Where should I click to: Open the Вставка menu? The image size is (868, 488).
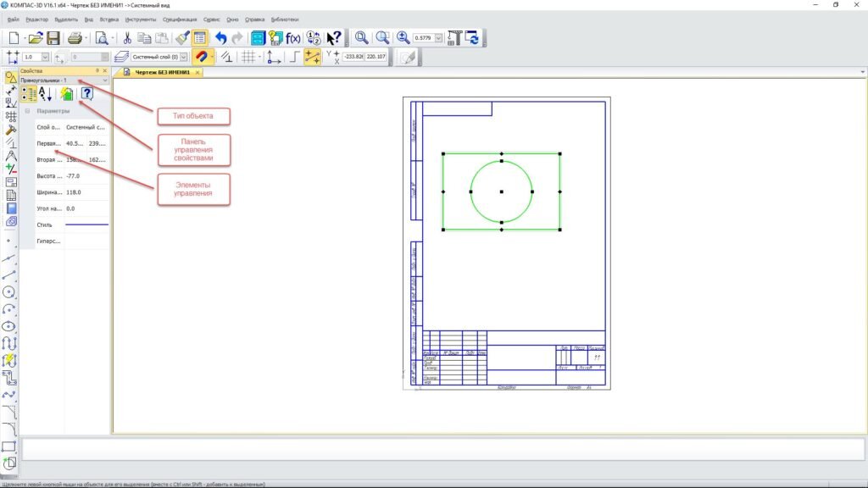coord(109,19)
